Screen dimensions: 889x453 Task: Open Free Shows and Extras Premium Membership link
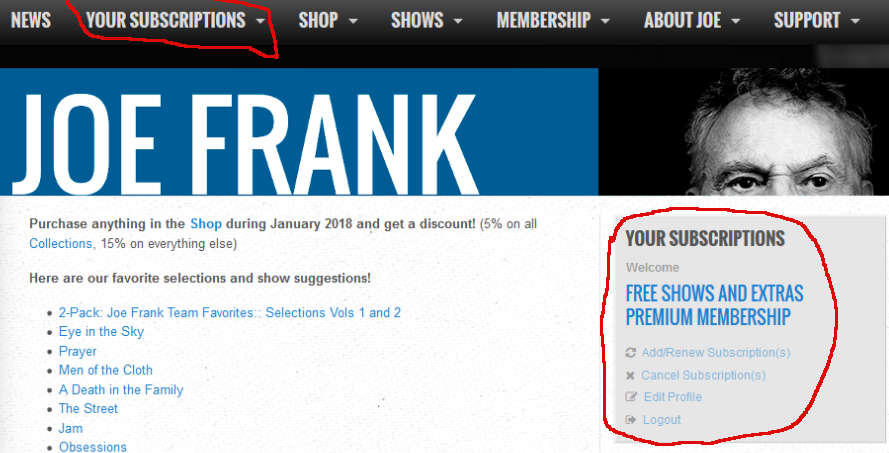click(714, 305)
